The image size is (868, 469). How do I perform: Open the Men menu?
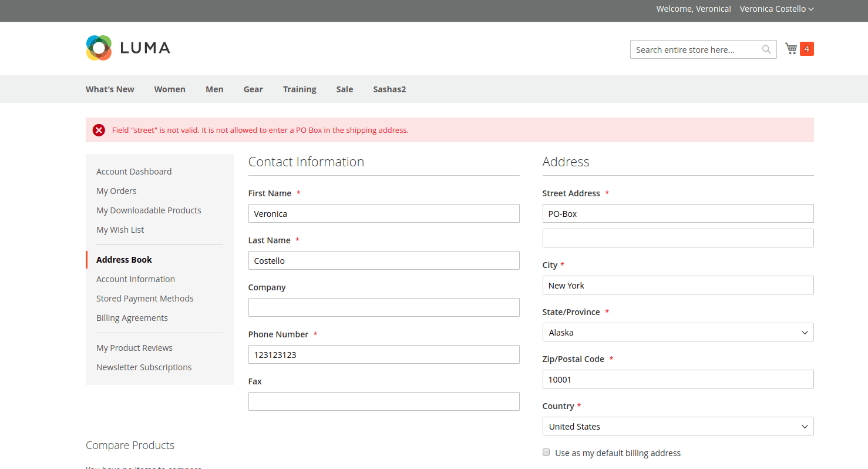tap(214, 89)
